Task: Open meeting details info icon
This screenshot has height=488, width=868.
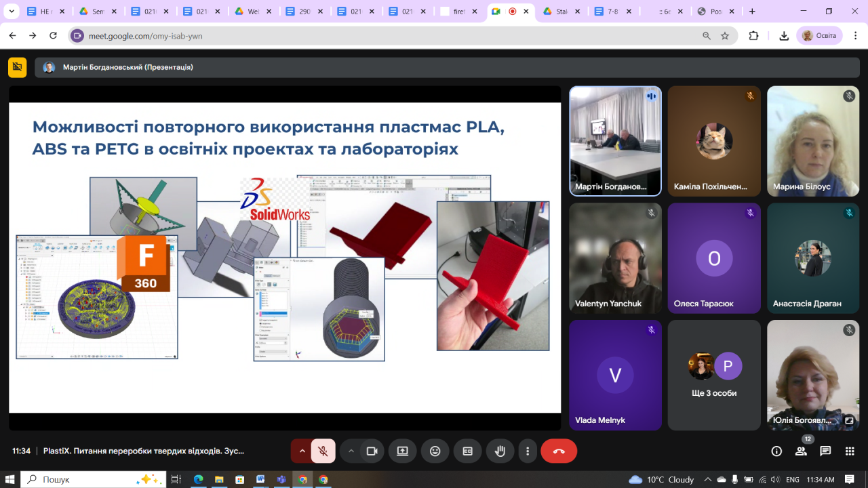Action: click(x=777, y=451)
